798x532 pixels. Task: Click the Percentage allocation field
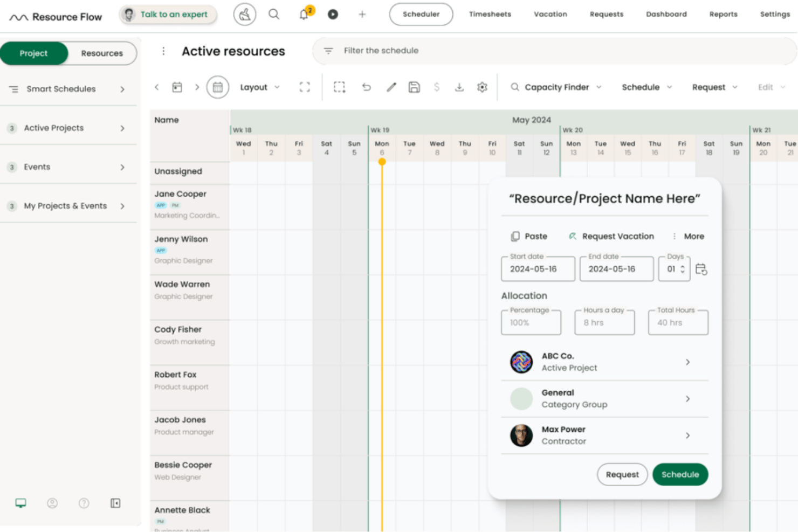(531, 322)
